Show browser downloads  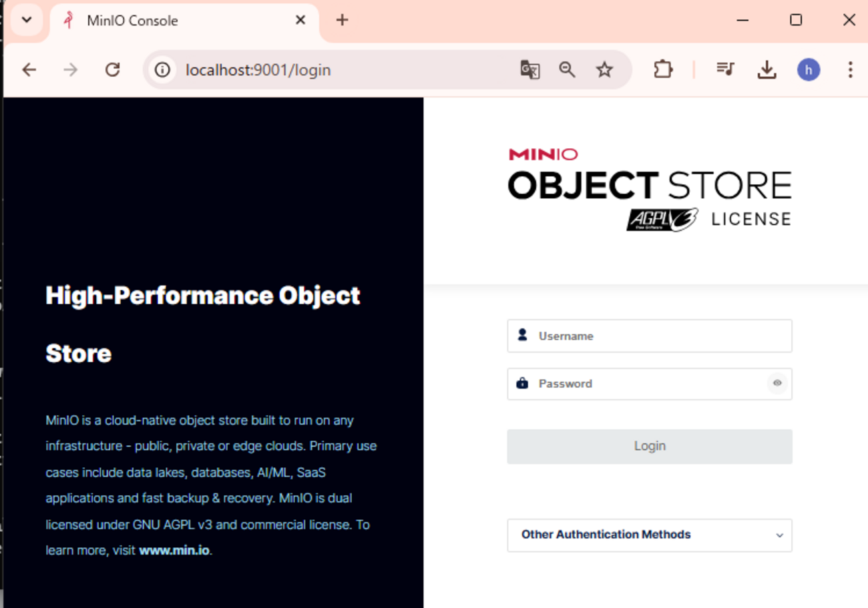767,70
